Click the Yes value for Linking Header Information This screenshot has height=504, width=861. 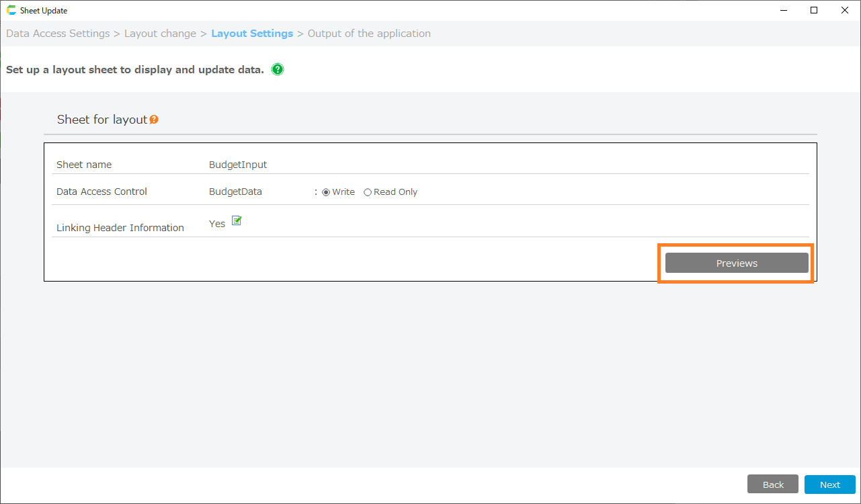[x=217, y=224]
